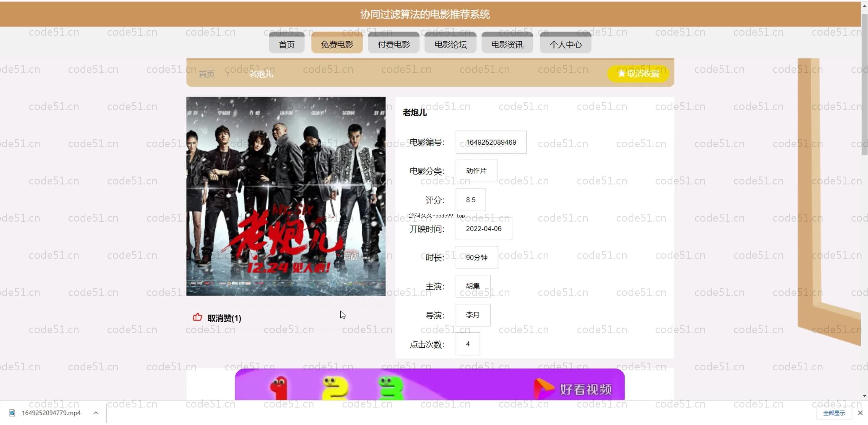Click the 取消赞(1) label

[x=224, y=318]
